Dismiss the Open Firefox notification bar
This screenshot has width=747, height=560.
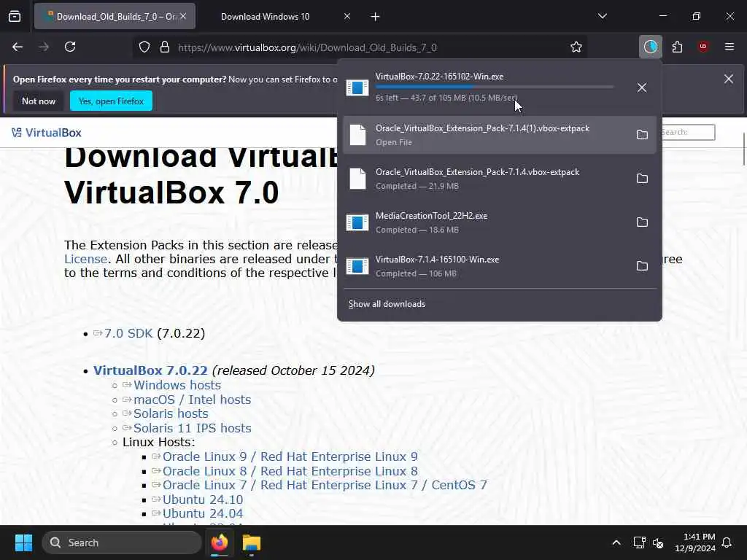pyautogui.click(x=729, y=79)
